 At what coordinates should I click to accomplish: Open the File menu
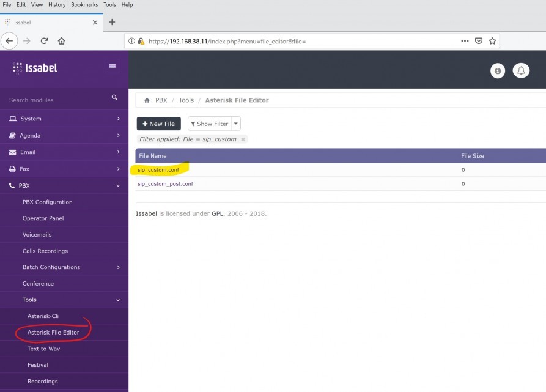pos(7,4)
